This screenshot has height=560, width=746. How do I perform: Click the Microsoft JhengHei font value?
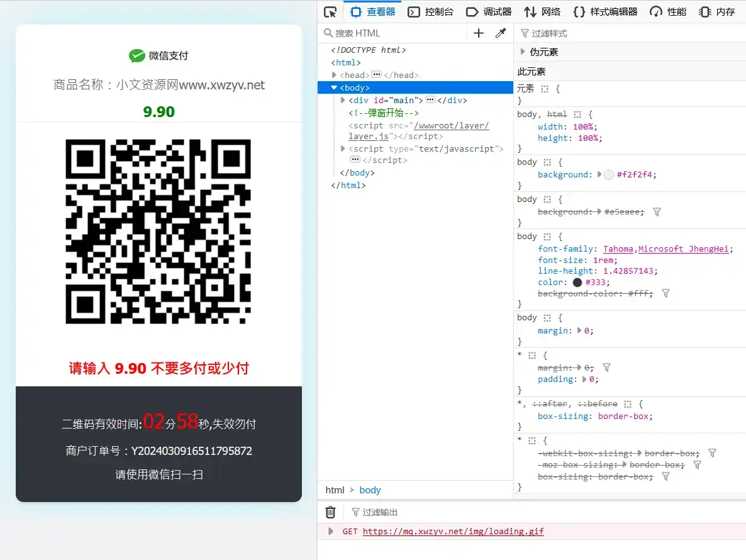(683, 249)
